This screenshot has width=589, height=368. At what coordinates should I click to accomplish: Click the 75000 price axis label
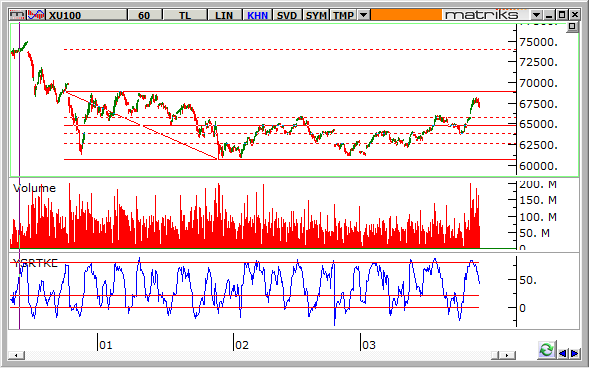coord(538,42)
